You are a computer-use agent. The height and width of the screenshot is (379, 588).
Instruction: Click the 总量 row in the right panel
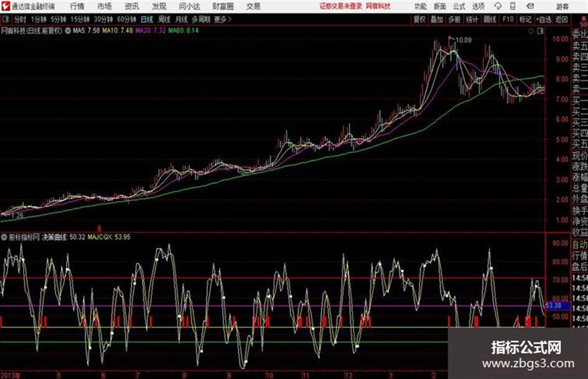[580, 188]
